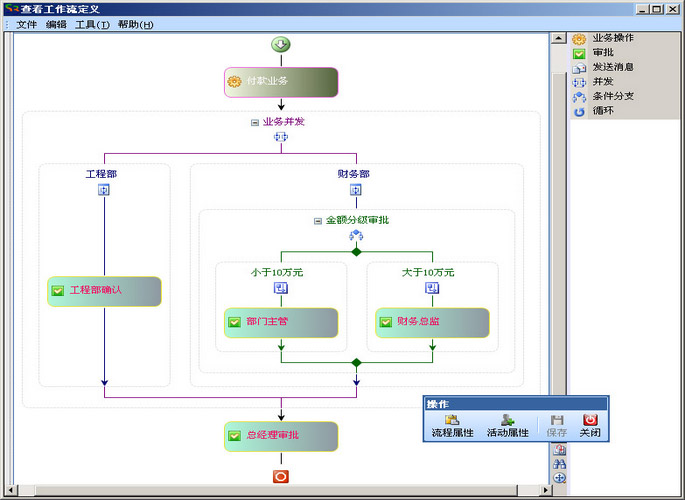Click the 活动属性 button
The height and width of the screenshot is (500, 685).
click(507, 427)
